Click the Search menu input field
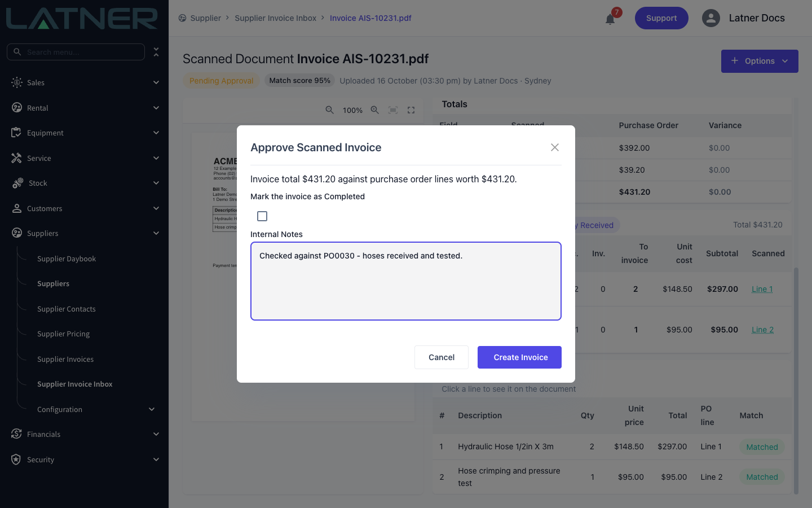 [76, 52]
